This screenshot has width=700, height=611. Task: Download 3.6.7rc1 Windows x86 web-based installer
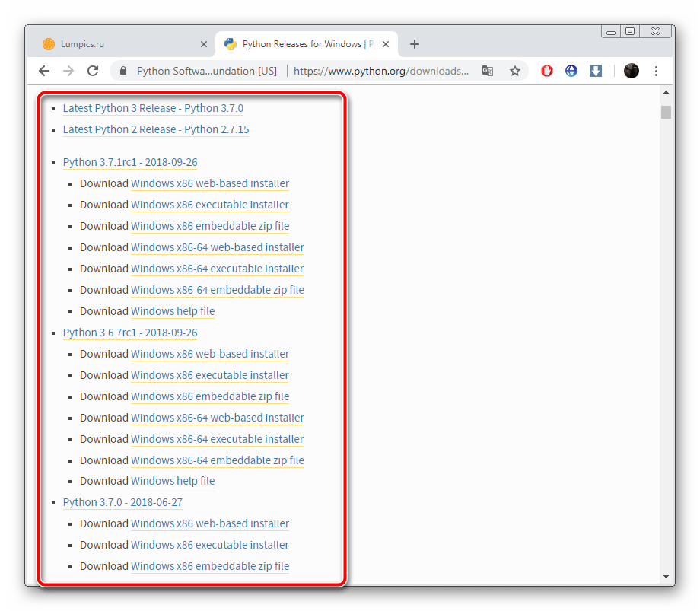coord(210,355)
